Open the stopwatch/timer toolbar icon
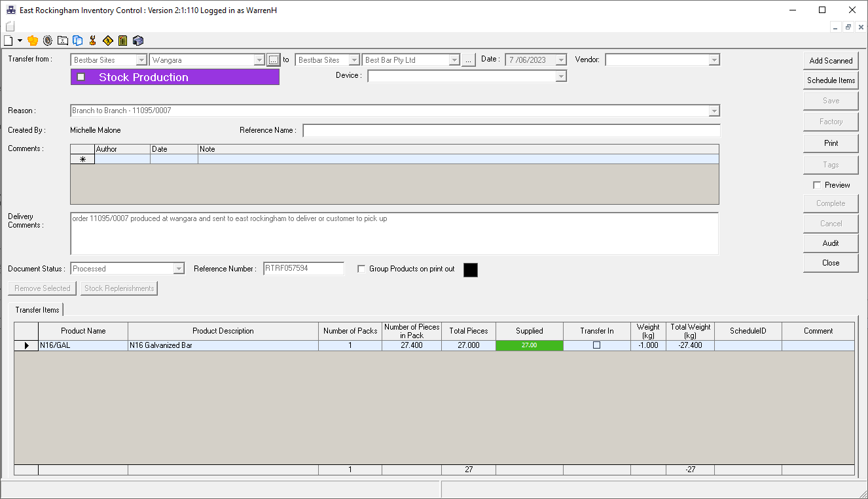 (x=46, y=40)
